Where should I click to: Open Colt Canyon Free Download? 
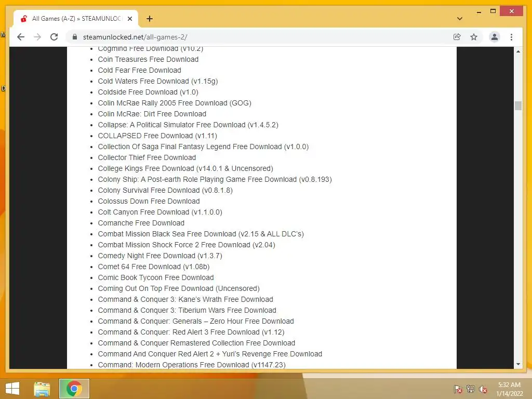pyautogui.click(x=160, y=212)
